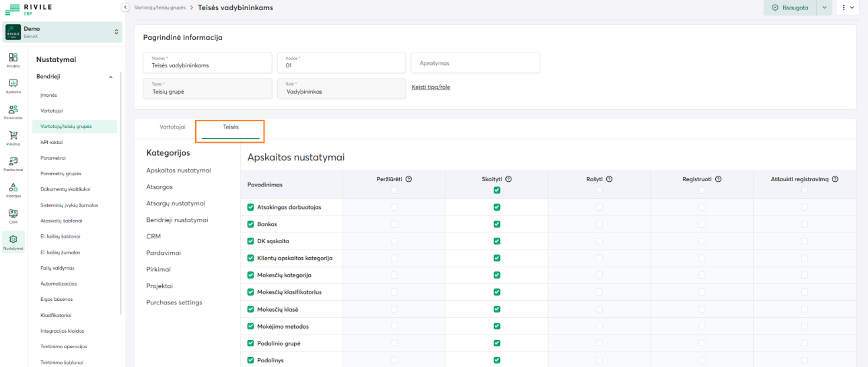Open Pirkimai shopping cart icon

pos(13,136)
